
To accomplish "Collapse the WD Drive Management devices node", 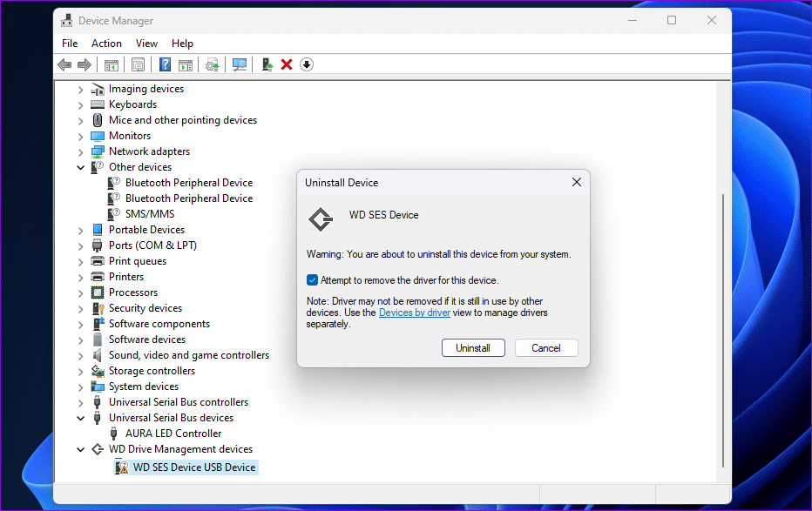I will 80,449.
